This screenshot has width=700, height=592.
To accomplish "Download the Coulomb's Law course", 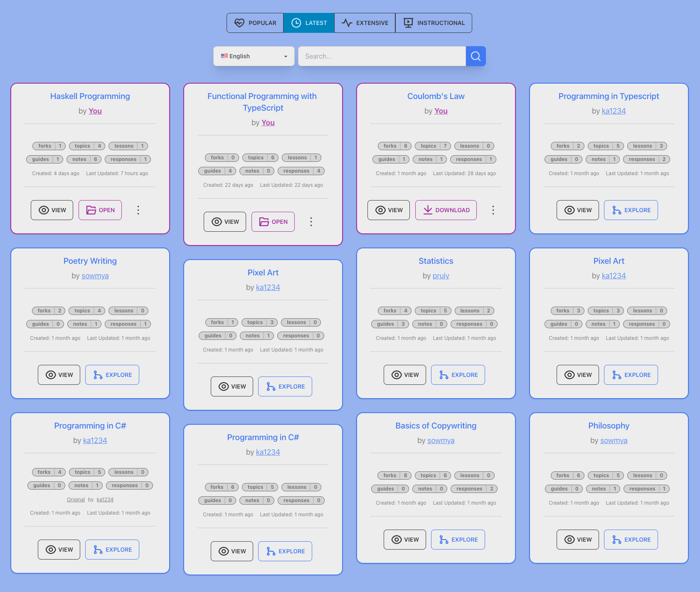I will (x=446, y=210).
